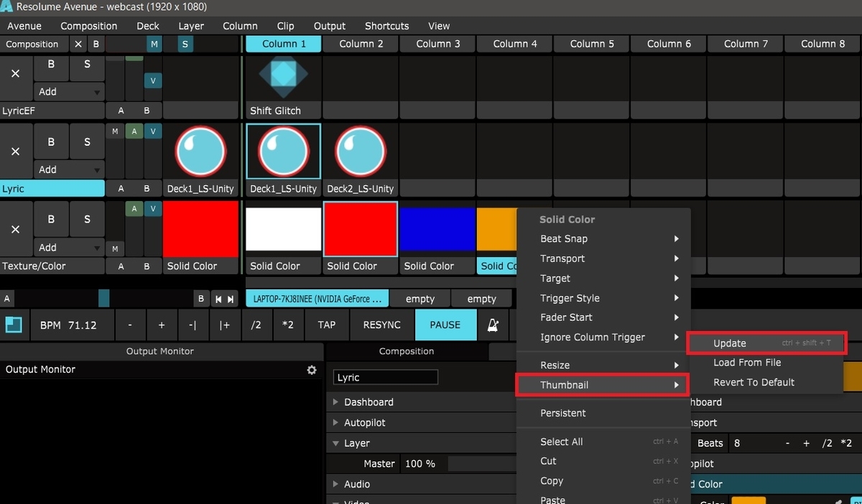862x504 pixels.
Task: Nudge tempo forward with |+ button
Action: (224, 325)
